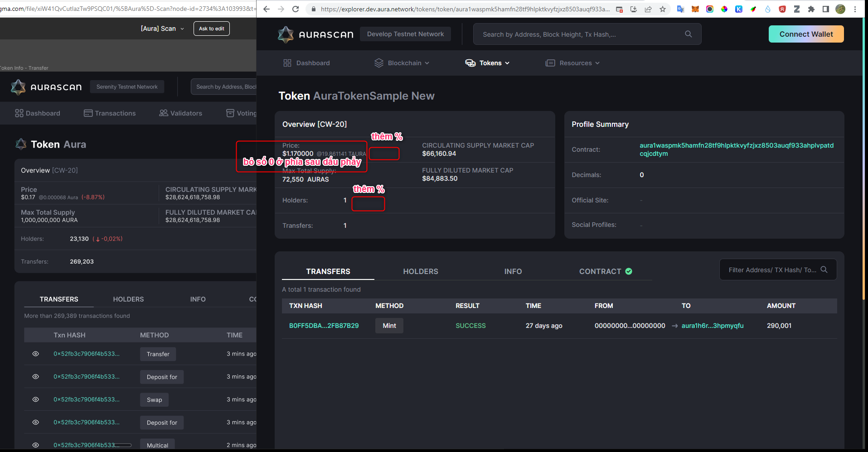Focus the Search by Address, Block Height field
Screen dimensions: 868x452
tap(587, 34)
